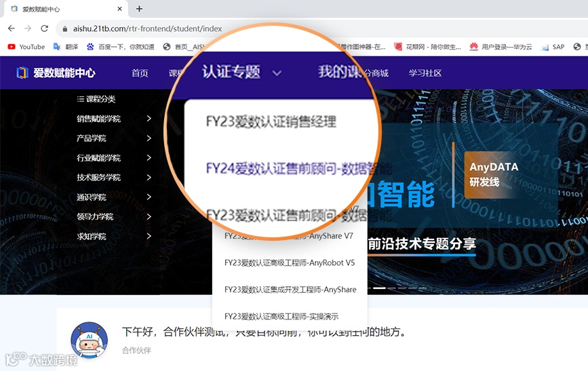
Task: Open the 用户登录—华为云 bookmark
Action: (501, 47)
